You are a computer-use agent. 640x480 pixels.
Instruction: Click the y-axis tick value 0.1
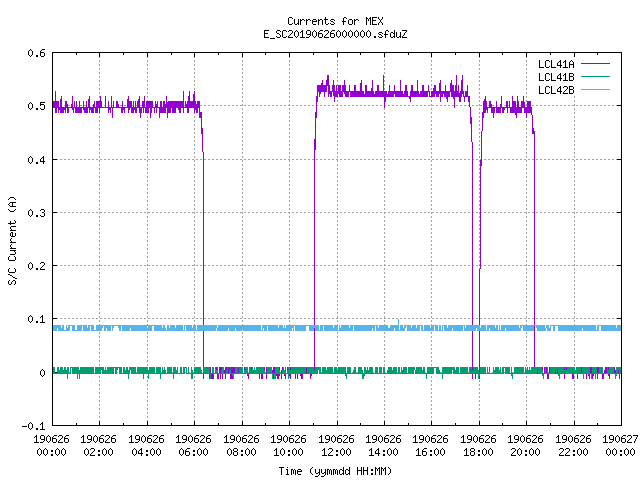pyautogui.click(x=36, y=319)
